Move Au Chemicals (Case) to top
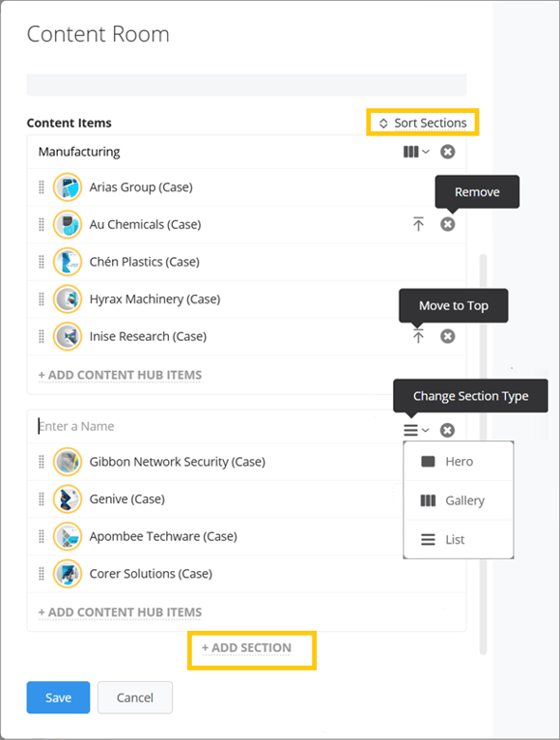 coord(418,224)
